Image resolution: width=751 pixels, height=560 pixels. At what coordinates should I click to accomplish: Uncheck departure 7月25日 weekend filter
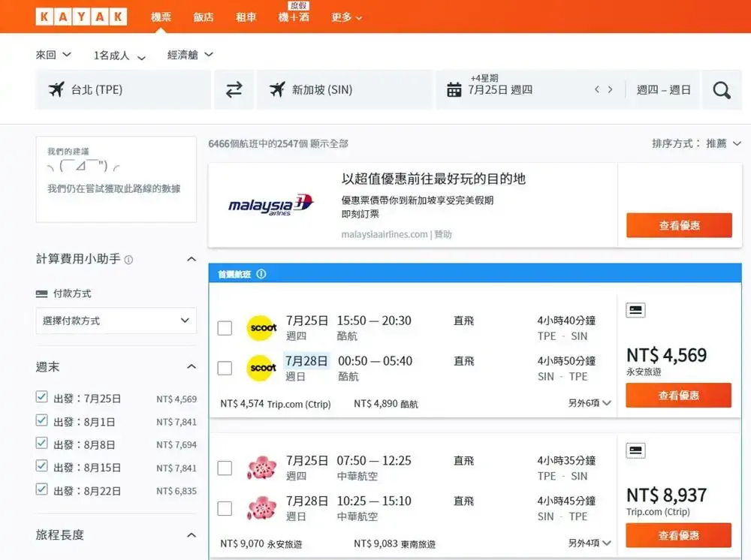point(41,397)
